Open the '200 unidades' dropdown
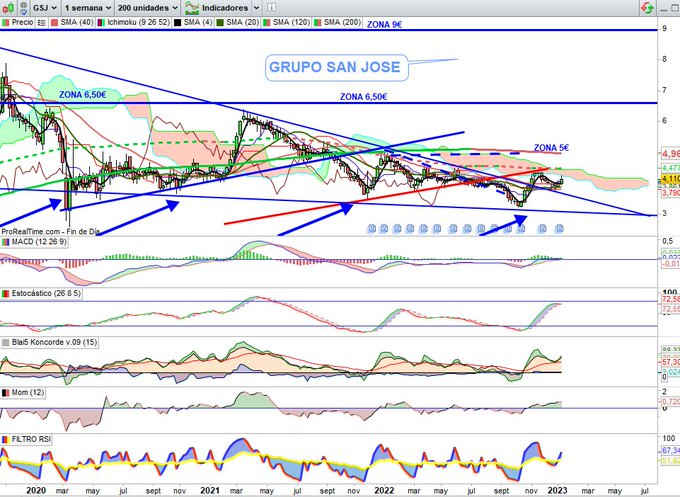Screen dimensions: 680x497 tap(148, 8)
